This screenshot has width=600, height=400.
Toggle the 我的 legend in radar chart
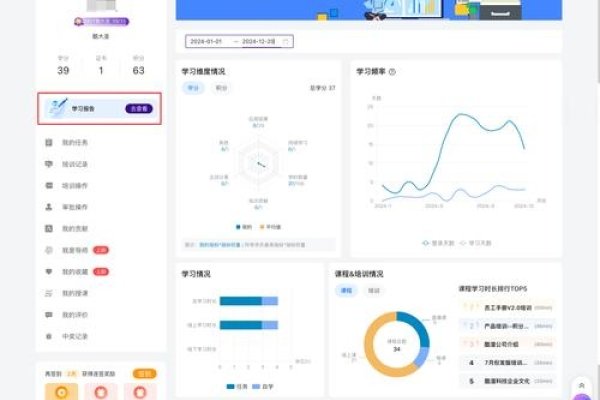[244, 227]
